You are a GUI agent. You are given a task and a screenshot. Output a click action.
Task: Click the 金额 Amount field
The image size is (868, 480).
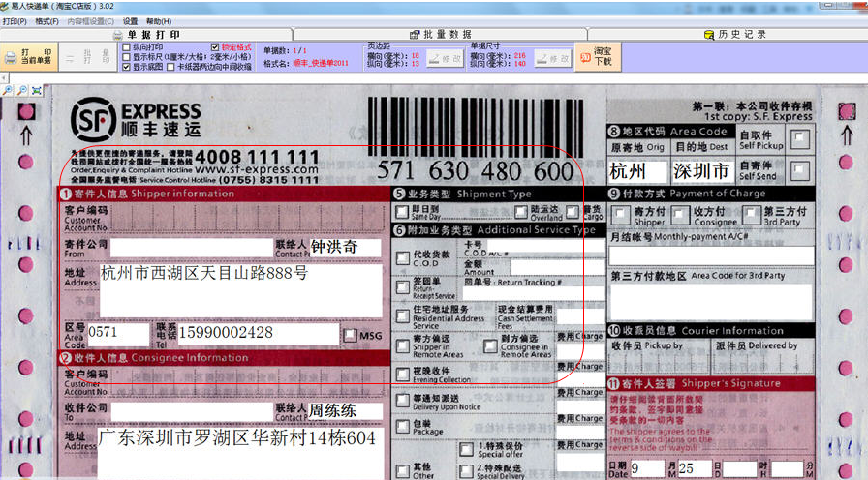pyautogui.click(x=557, y=267)
